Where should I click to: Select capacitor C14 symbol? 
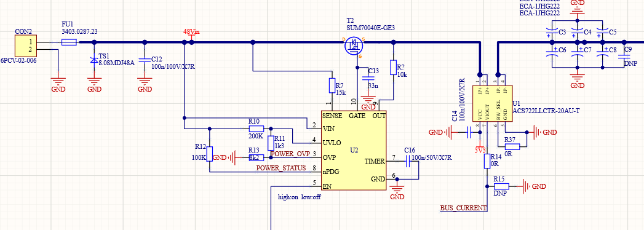pyautogui.click(x=469, y=132)
